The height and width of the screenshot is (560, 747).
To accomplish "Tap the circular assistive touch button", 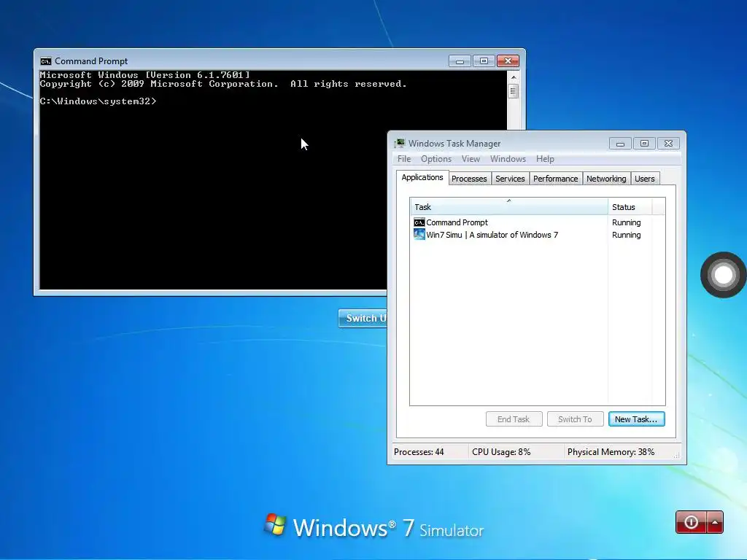I will [723, 275].
